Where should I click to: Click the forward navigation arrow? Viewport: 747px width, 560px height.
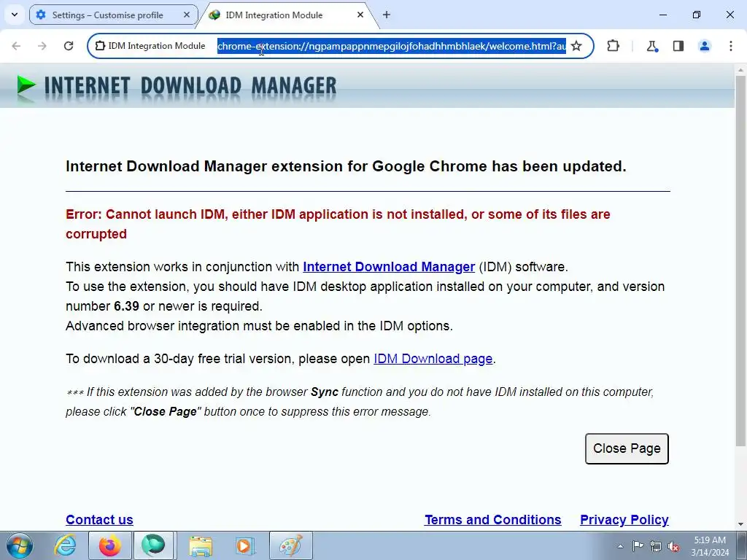click(x=42, y=46)
